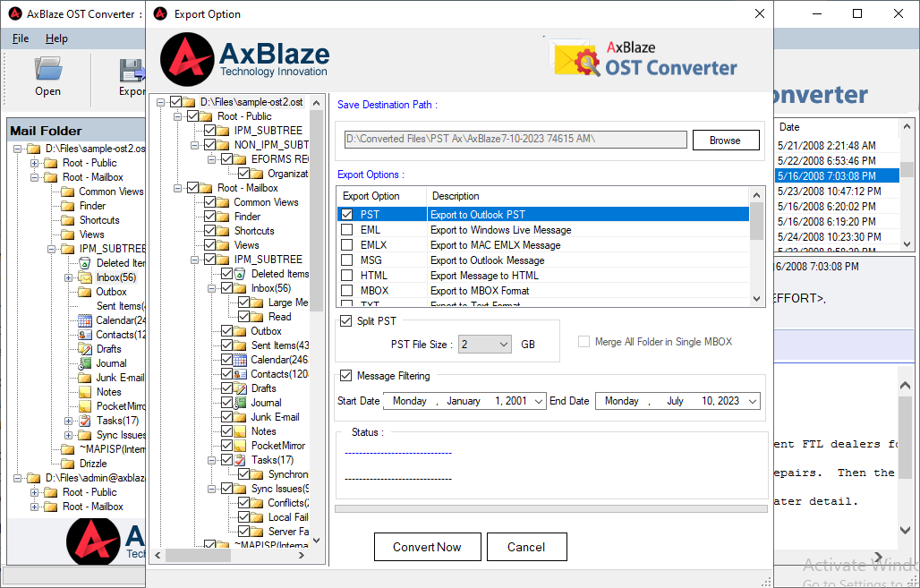Viewport: 920px width, 588px height.
Task: Click Deleted Items recycle icon in Mail Folder
Action: [x=85, y=263]
